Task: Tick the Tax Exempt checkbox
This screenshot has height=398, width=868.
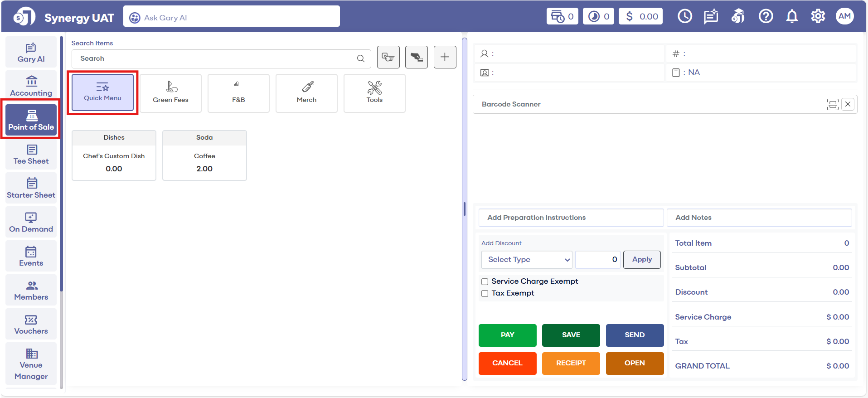Action: coord(485,293)
